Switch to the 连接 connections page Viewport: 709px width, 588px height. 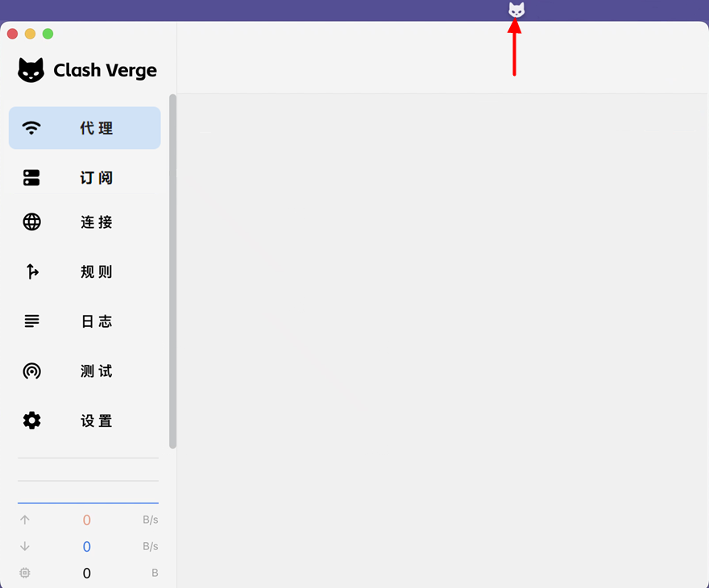[85, 222]
